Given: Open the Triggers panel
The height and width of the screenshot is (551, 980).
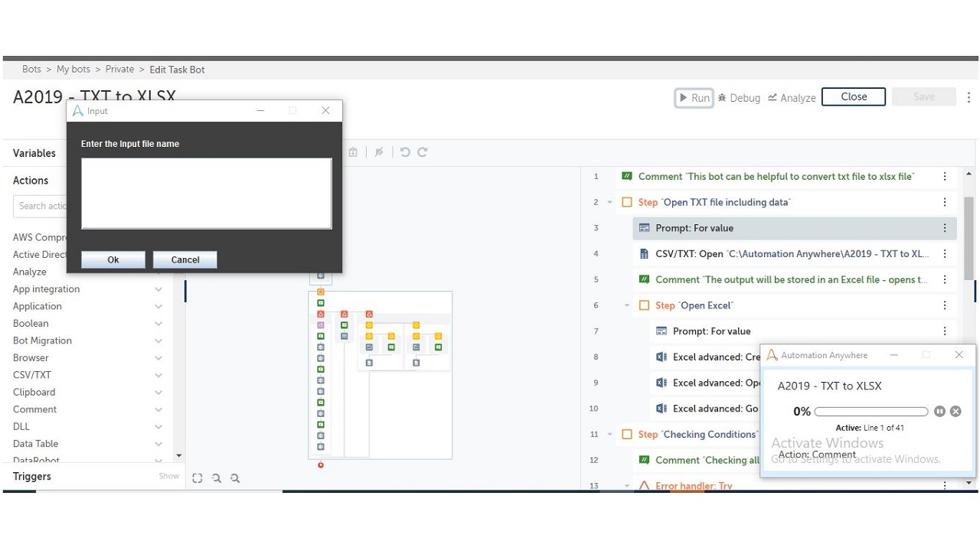Looking at the screenshot, I should tap(32, 476).
